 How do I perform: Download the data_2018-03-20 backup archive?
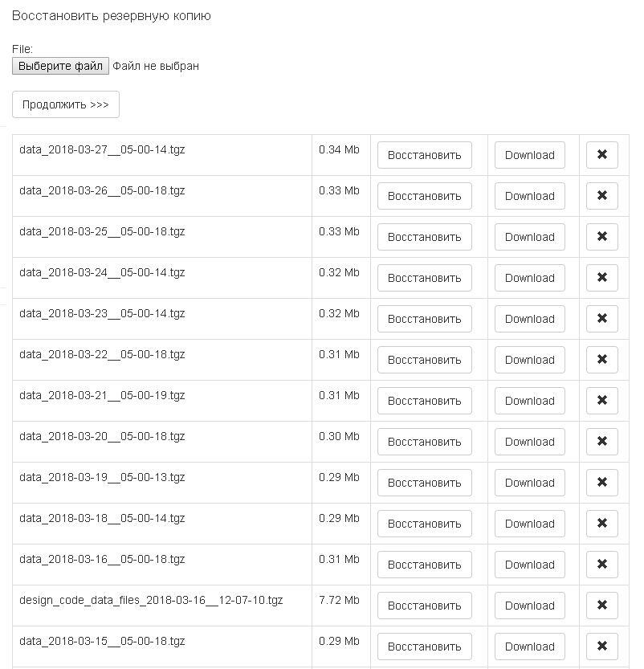coord(529,442)
